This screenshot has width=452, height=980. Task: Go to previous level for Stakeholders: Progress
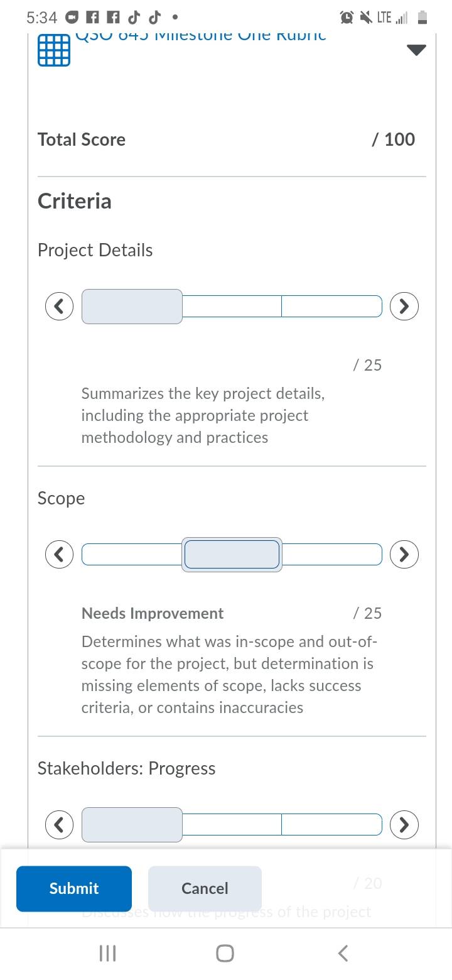pyautogui.click(x=60, y=824)
